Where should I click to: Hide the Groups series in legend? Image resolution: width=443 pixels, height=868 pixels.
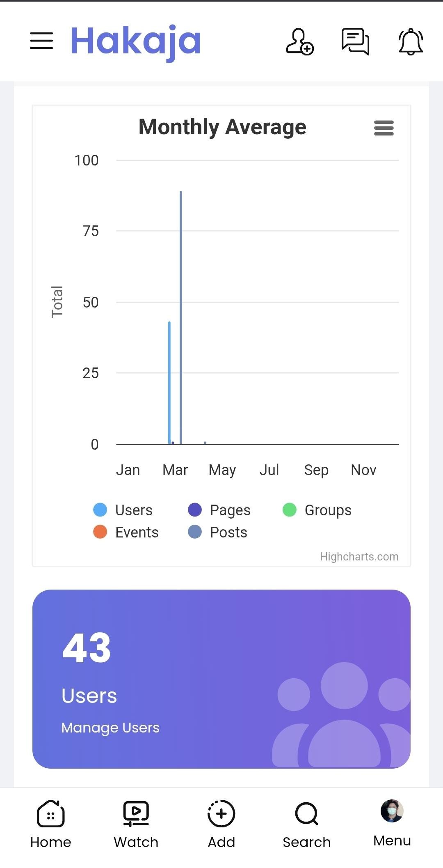[317, 510]
